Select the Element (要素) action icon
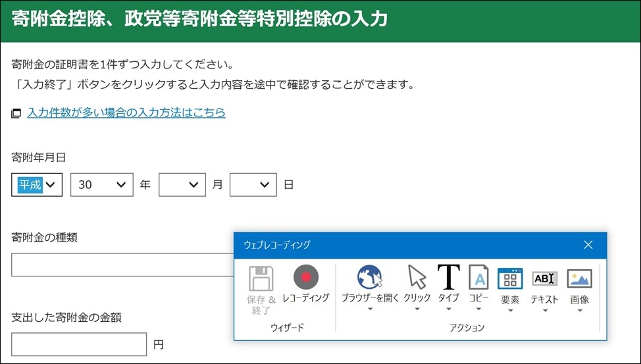Screen dimensions: 641x364 click(x=510, y=279)
